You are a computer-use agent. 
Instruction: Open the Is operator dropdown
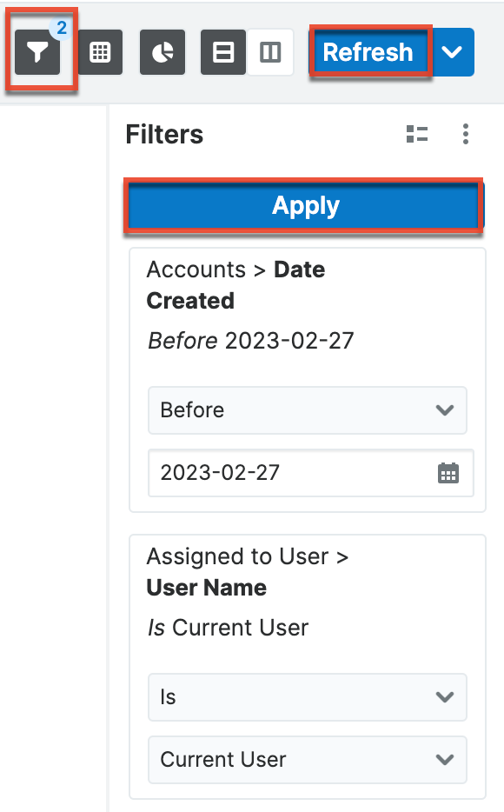(307, 697)
